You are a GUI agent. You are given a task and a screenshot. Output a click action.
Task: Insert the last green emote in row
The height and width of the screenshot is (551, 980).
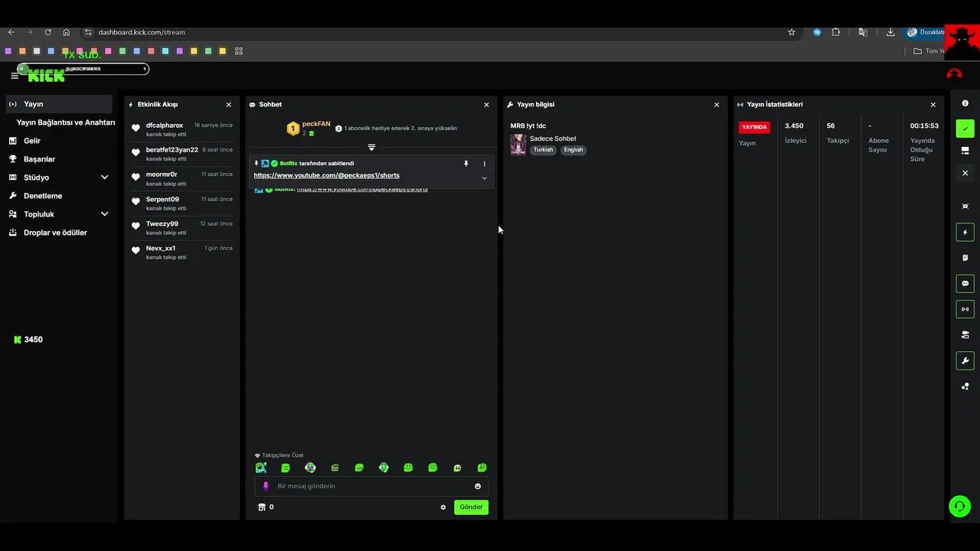(x=482, y=468)
